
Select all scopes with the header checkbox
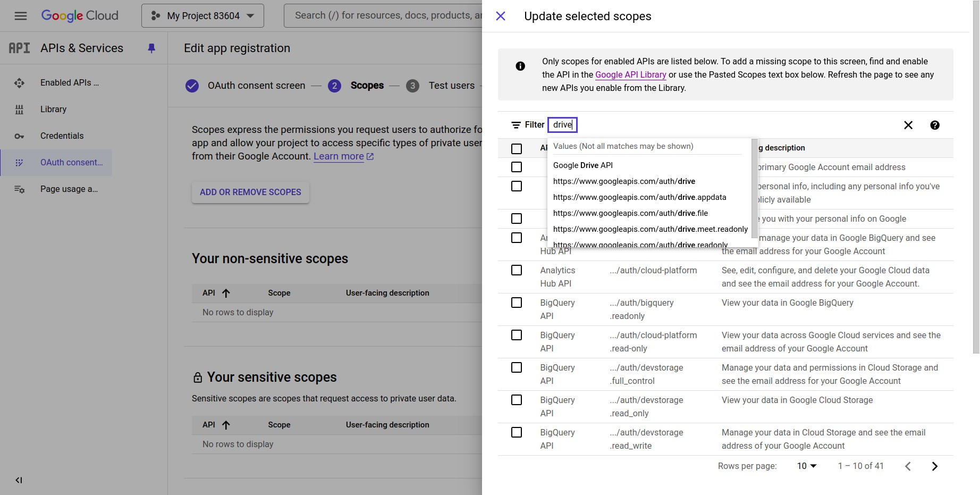pos(516,149)
